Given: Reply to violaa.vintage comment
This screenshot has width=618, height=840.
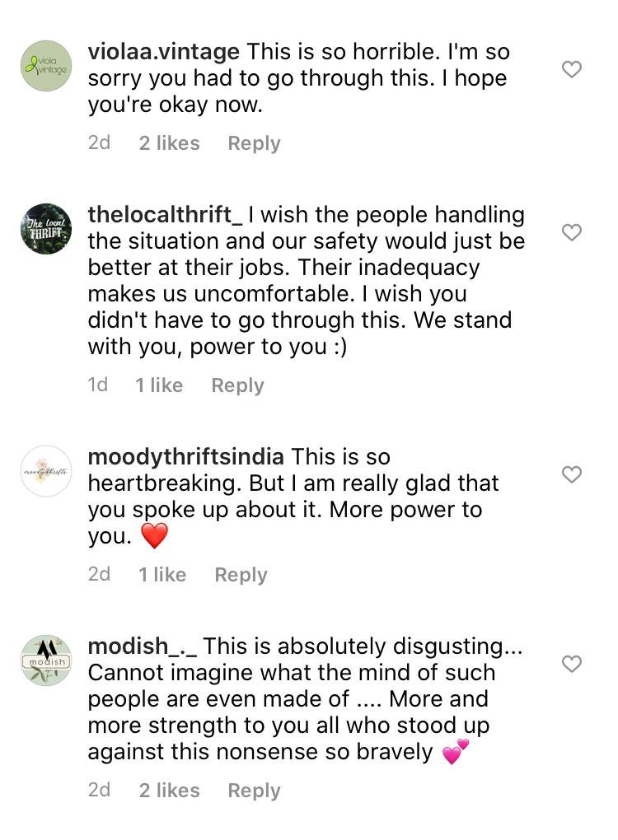Looking at the screenshot, I should click(254, 143).
